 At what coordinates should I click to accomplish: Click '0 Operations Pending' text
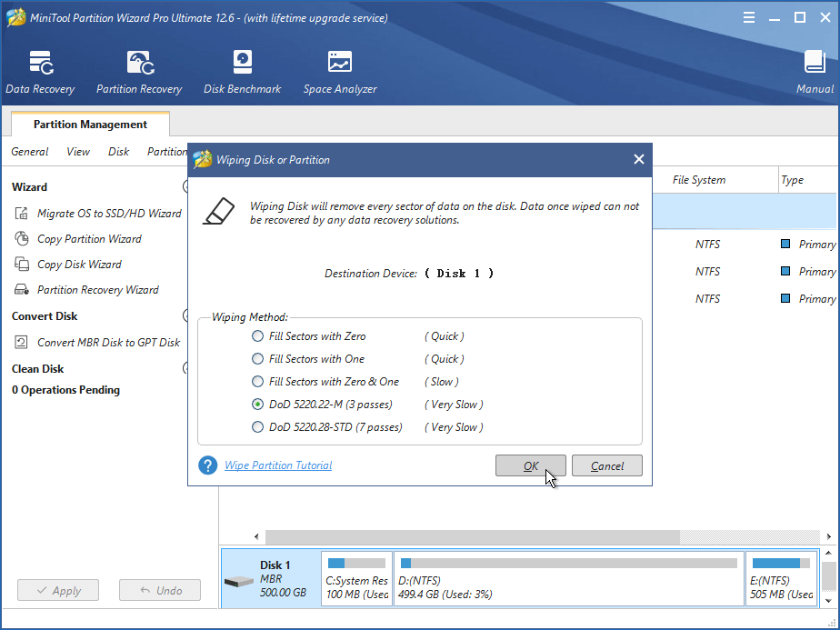(65, 390)
